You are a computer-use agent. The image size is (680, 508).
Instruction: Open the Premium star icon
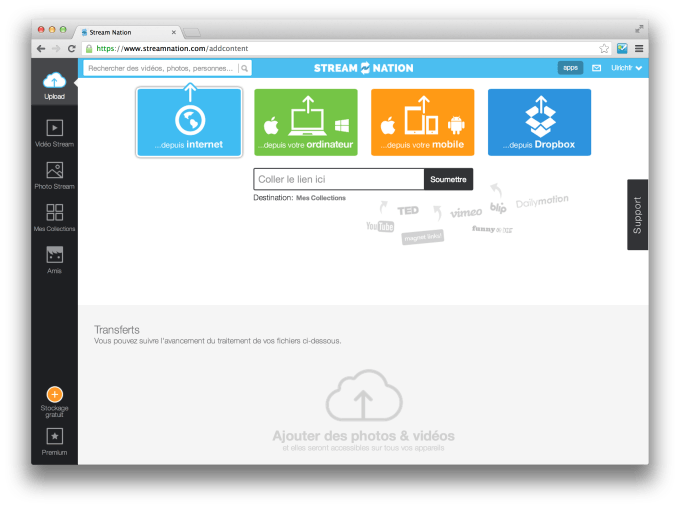[x=55, y=436]
